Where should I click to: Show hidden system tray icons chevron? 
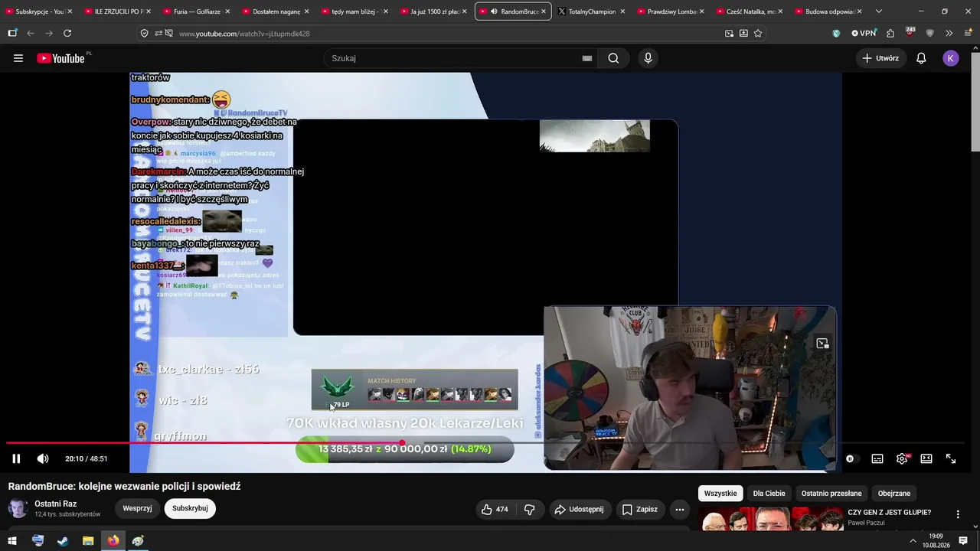pos(913,541)
